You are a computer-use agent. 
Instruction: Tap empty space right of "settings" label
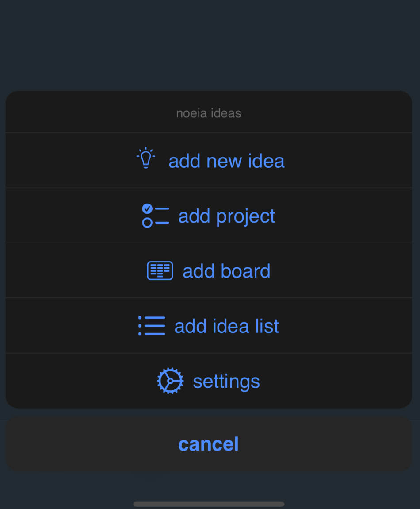(336, 381)
